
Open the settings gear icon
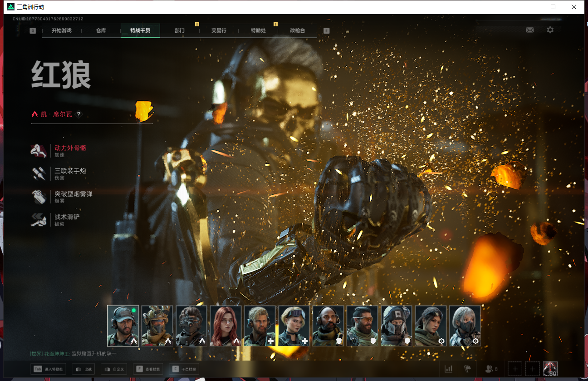pyautogui.click(x=550, y=30)
